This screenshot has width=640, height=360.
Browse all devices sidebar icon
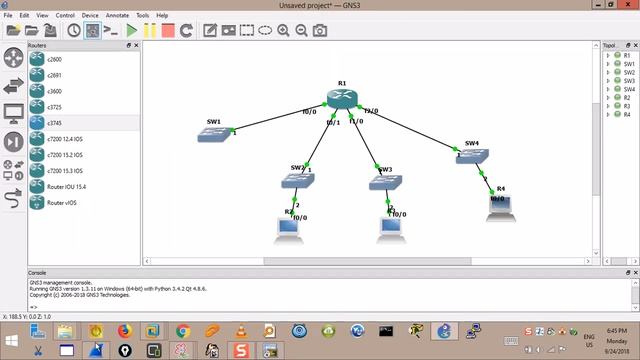[13, 170]
